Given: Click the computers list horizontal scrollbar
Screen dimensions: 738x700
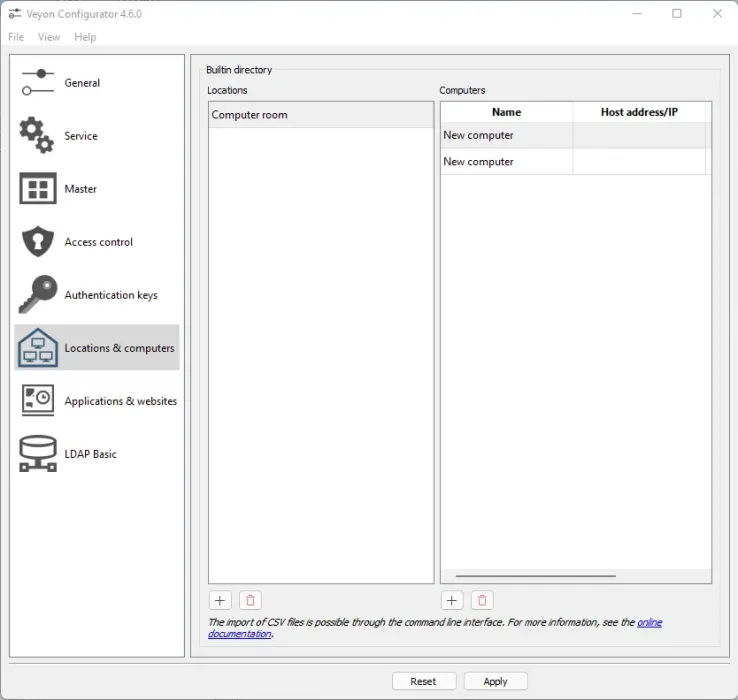Looking at the screenshot, I should (x=535, y=576).
